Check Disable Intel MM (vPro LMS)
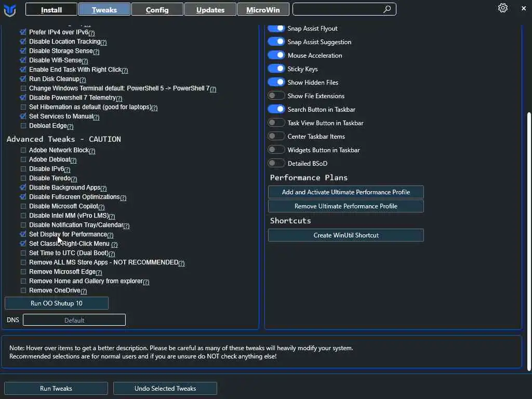 click(23, 216)
